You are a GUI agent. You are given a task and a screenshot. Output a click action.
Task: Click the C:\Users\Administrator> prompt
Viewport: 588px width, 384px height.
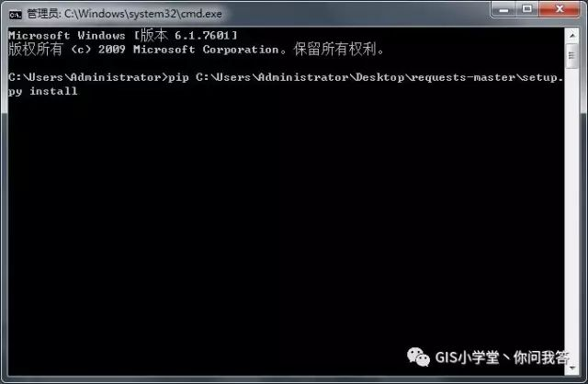coord(88,77)
